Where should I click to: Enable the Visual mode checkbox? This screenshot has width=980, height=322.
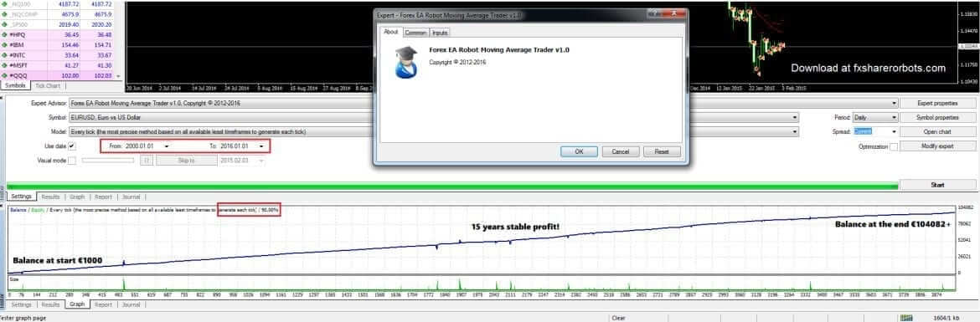72,161
